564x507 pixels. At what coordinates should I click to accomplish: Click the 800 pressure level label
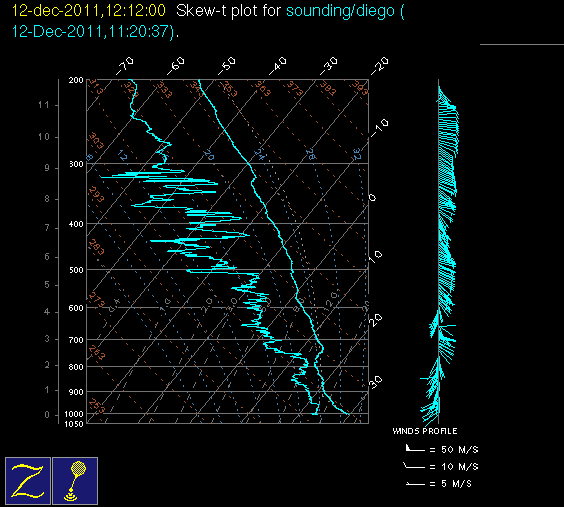click(x=76, y=367)
